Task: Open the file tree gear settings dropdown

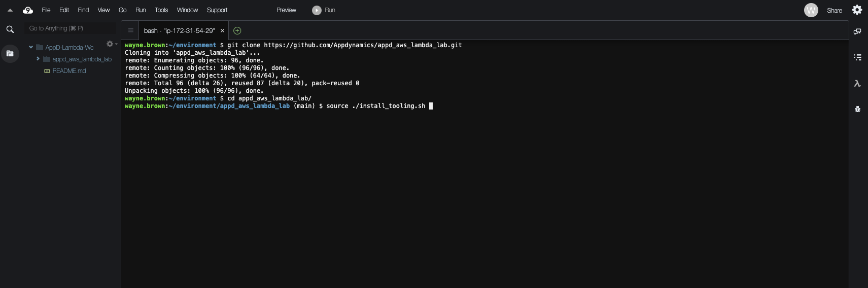Action: [111, 44]
